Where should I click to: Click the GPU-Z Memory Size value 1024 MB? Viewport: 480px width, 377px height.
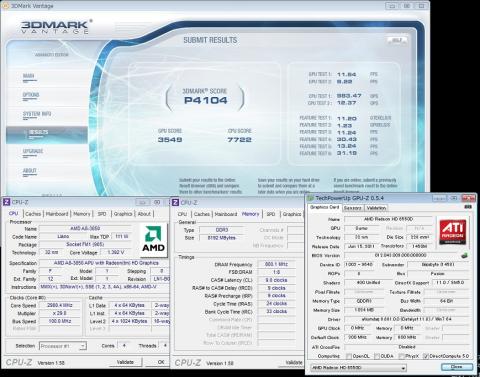click(x=364, y=310)
